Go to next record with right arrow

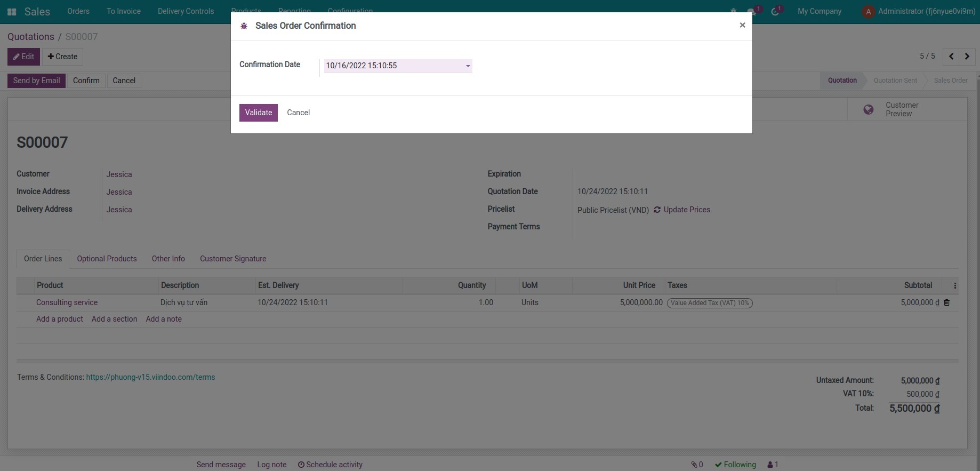967,57
